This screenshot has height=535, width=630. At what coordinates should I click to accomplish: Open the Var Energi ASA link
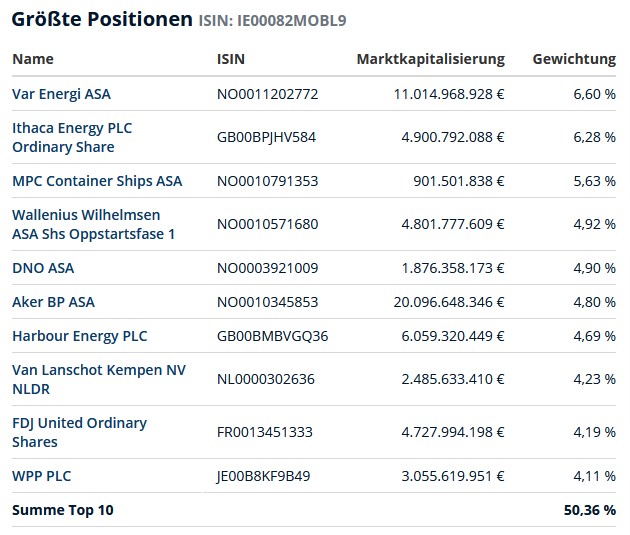click(61, 94)
